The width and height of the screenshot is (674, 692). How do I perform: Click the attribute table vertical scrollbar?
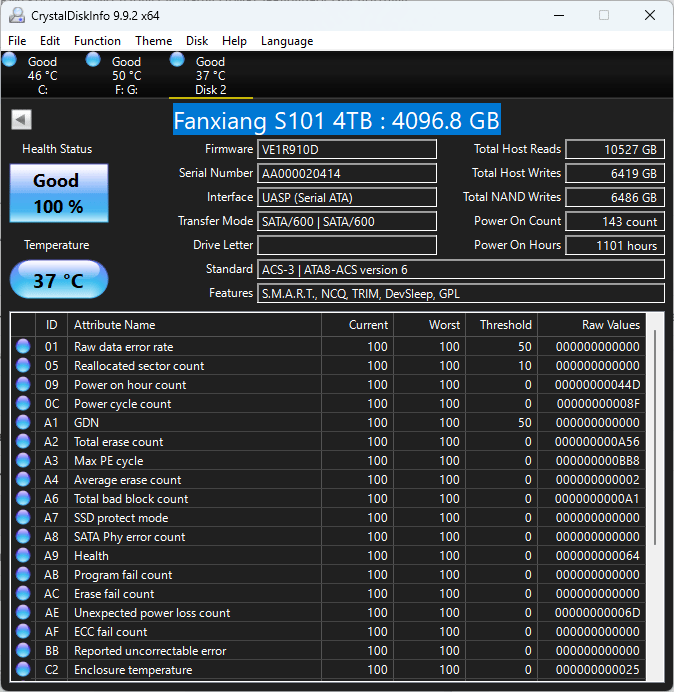[x=655, y=437]
